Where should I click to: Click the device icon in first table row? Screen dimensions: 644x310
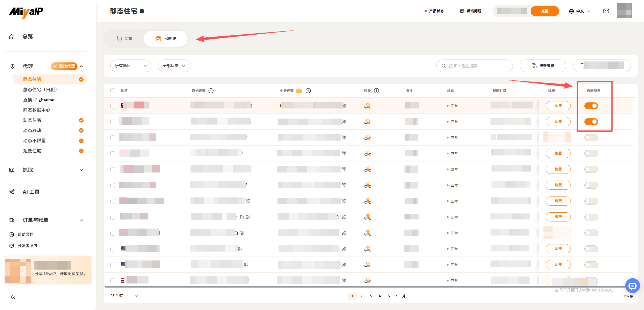[368, 106]
